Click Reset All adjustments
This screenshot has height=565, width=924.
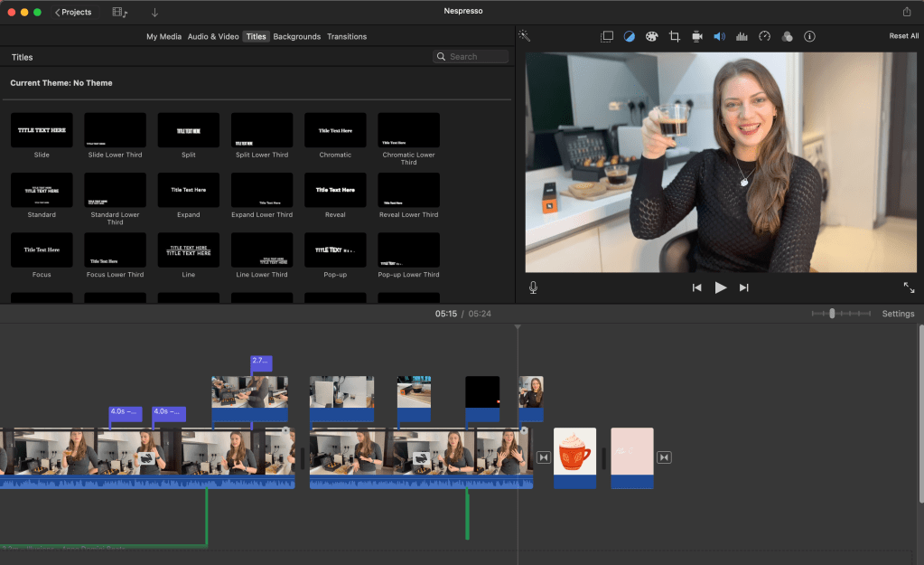point(903,35)
